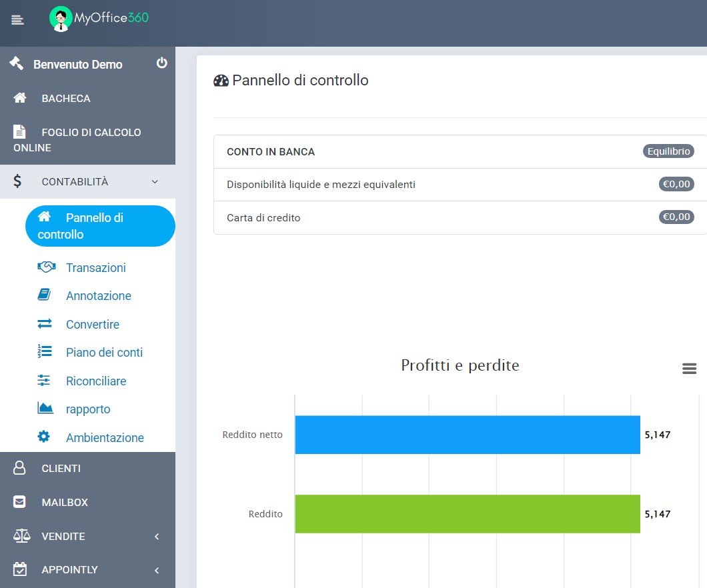This screenshot has height=588, width=707.
Task: Click the Convertire exchange arrows icon
Action: (45, 323)
